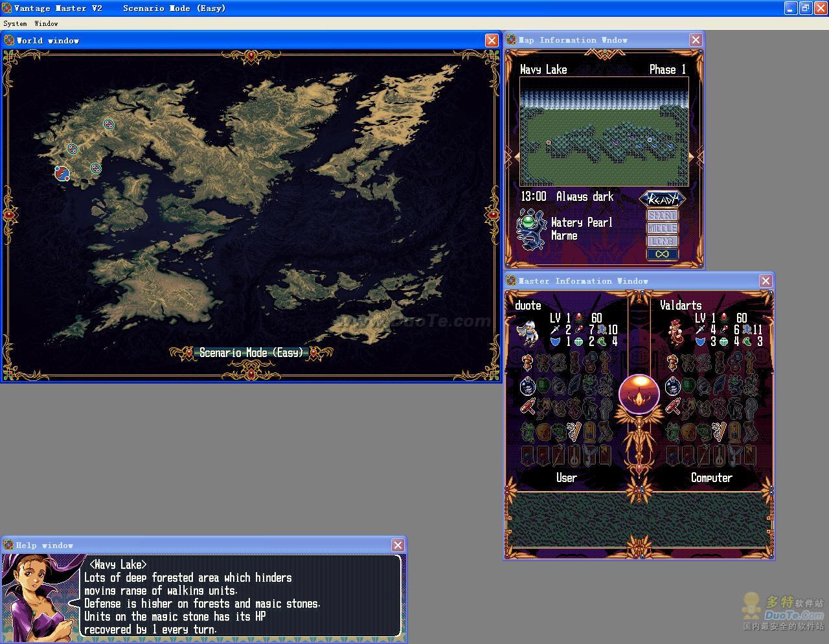Click Valdarts' blue running figure speed icon
The image size is (829, 644).
point(747,330)
